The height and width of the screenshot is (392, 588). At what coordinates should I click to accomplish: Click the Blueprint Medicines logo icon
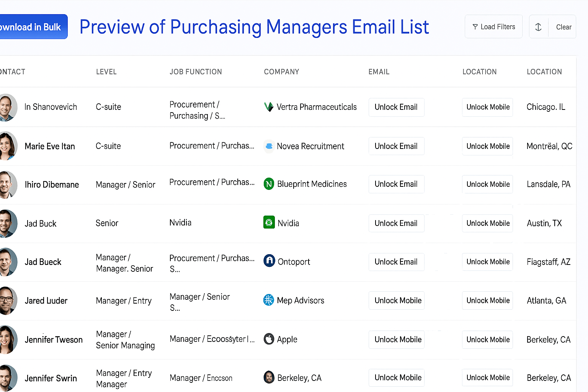click(x=269, y=184)
